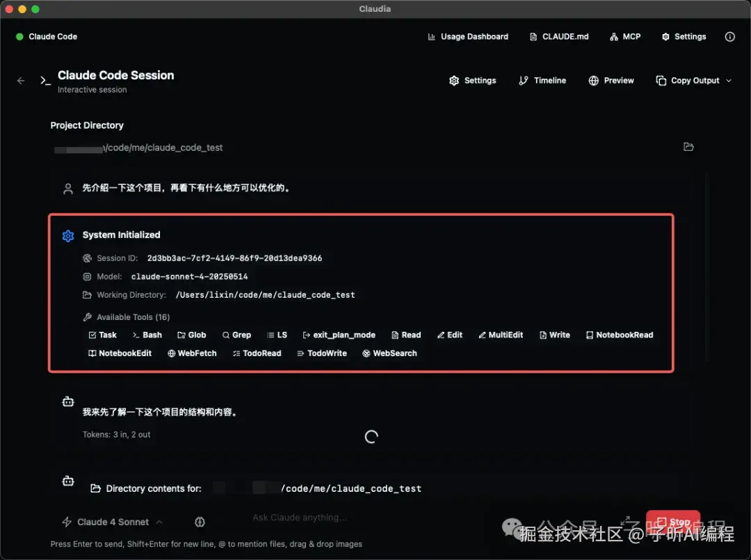Click the Session ID fingerprint icon
The width and height of the screenshot is (751, 560).
tap(87, 258)
